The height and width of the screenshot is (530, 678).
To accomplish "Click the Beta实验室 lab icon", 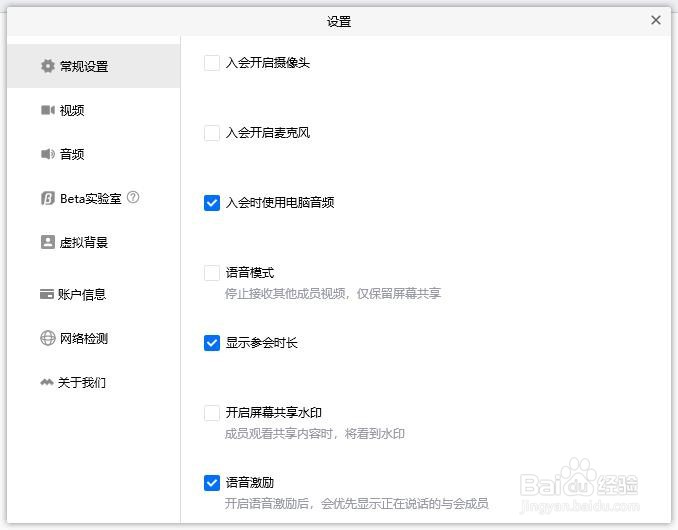I will [47, 198].
